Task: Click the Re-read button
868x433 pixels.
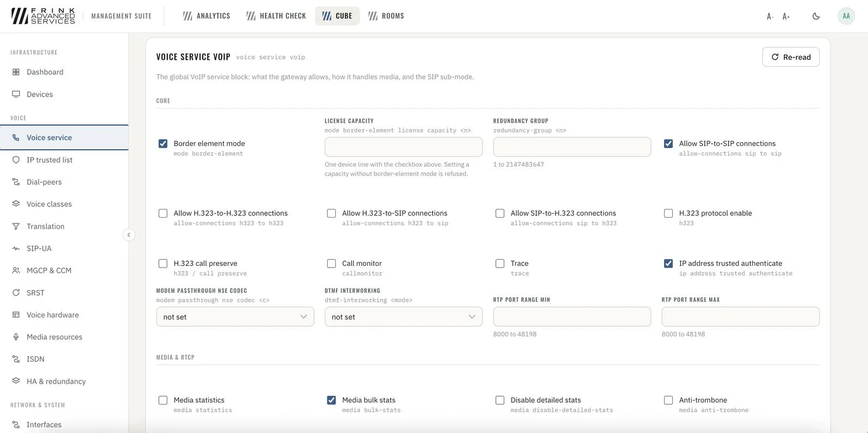Action: [x=791, y=57]
